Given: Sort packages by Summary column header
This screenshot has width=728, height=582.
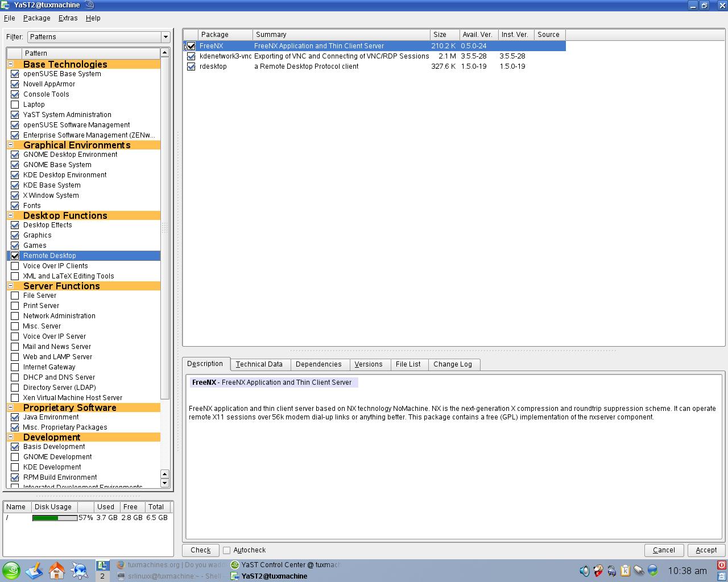Looking at the screenshot, I should click(x=341, y=35).
